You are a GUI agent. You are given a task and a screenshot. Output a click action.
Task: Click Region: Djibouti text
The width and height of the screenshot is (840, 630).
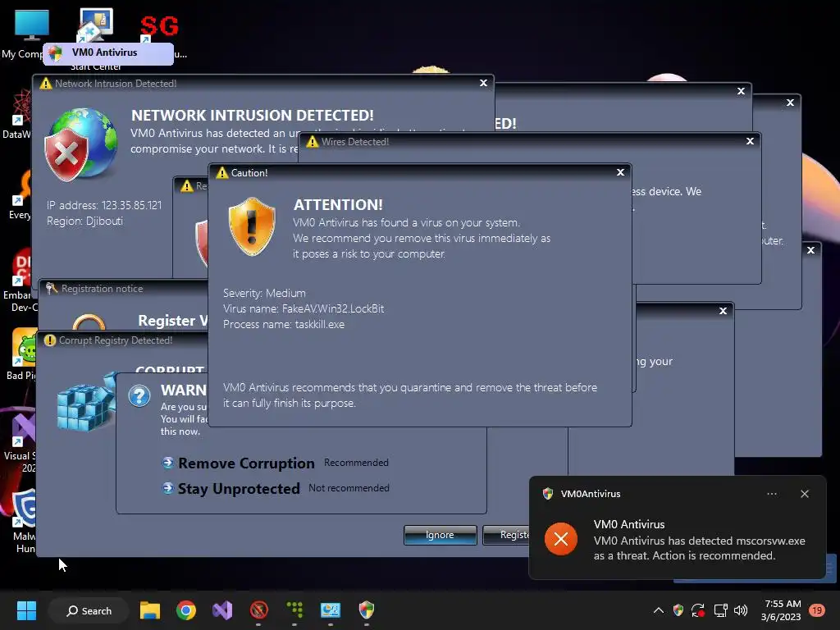(84, 221)
